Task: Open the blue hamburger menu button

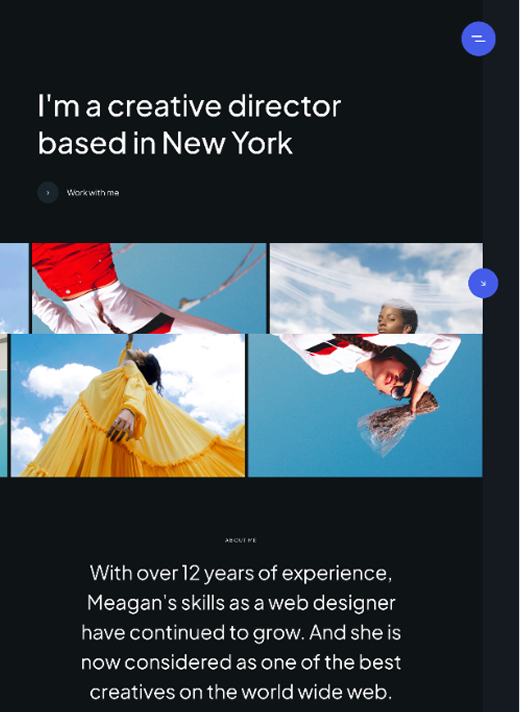Action: click(478, 39)
